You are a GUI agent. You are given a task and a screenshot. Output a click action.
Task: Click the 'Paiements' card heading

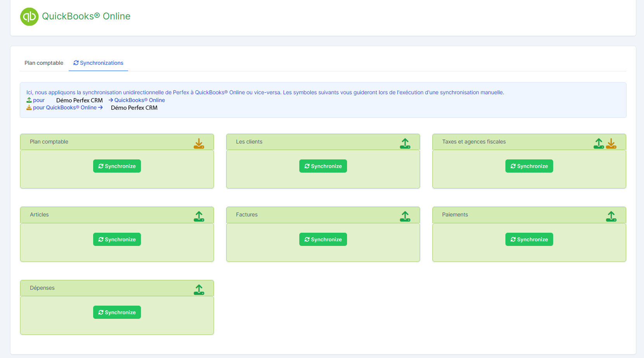pos(455,214)
